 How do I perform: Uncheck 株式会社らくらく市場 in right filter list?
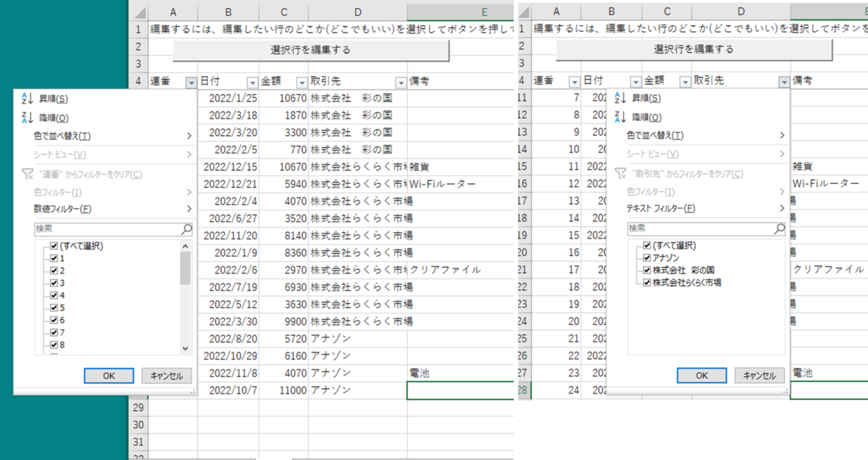tap(647, 282)
